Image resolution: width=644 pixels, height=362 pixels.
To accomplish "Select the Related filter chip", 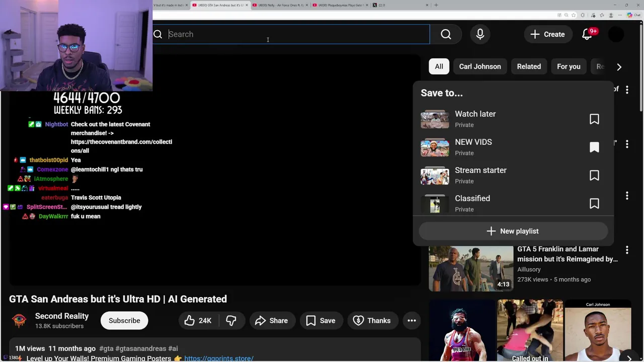I will point(529,66).
